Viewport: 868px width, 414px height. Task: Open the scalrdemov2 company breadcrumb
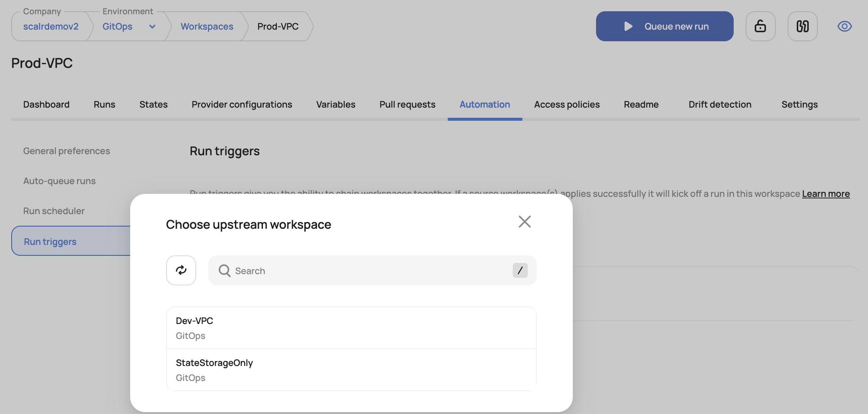point(51,27)
